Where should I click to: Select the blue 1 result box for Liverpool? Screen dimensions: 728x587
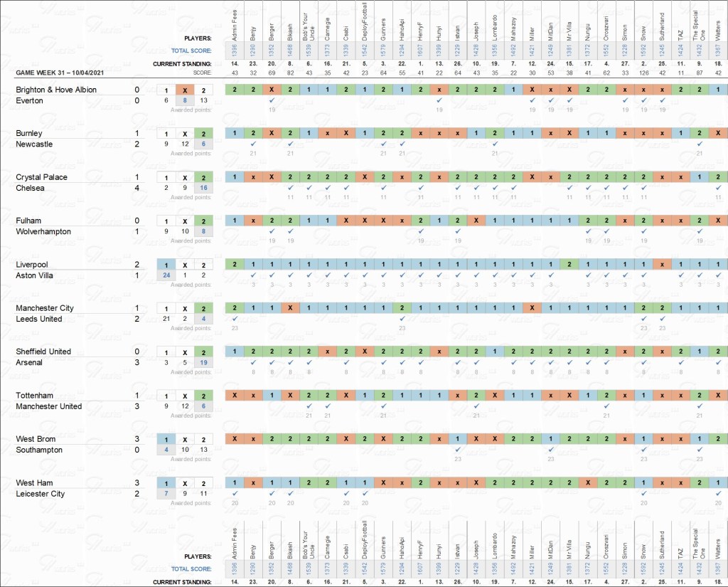tap(166, 265)
